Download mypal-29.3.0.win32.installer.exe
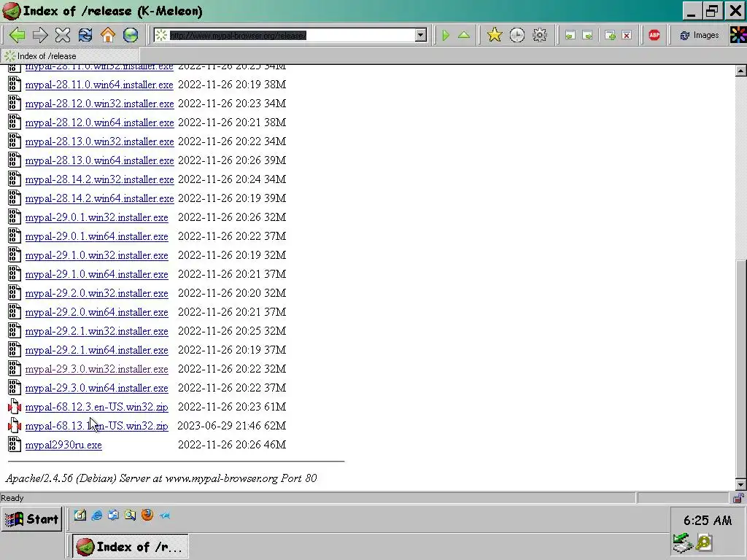The image size is (747, 560). click(97, 369)
